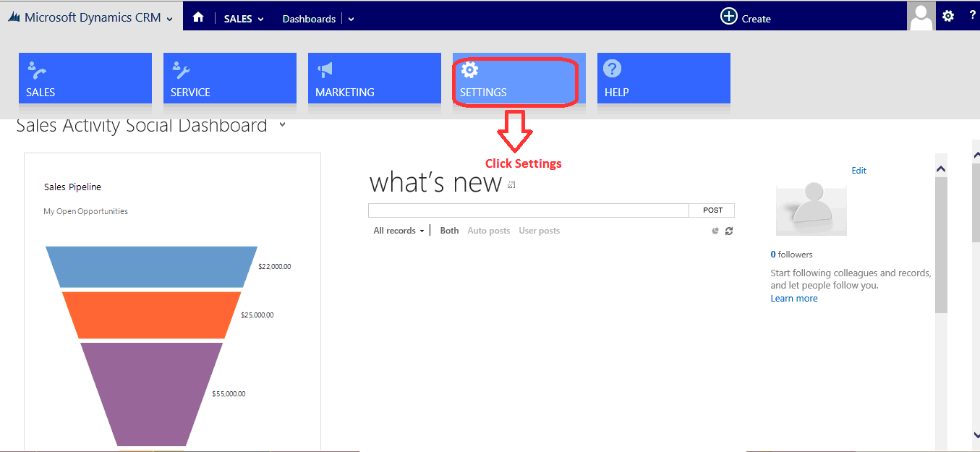Click the Help question mark at top right
This screenshot has width=980, height=452.
[x=972, y=15]
